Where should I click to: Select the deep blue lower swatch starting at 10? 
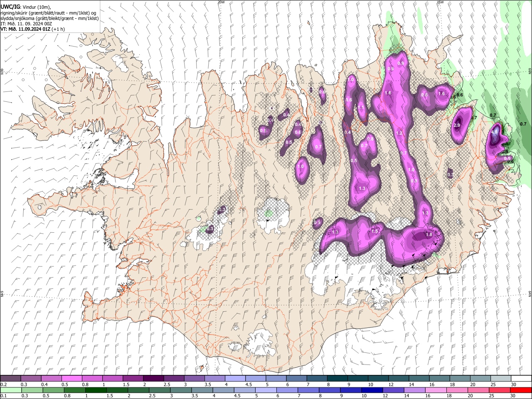pyautogui.click(x=372, y=390)
